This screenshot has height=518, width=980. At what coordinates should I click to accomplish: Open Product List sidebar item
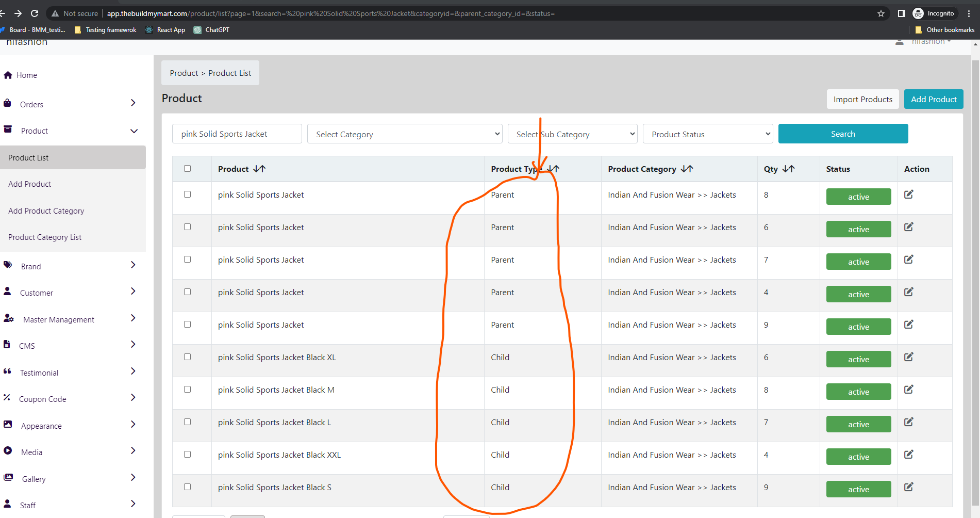(x=73, y=157)
